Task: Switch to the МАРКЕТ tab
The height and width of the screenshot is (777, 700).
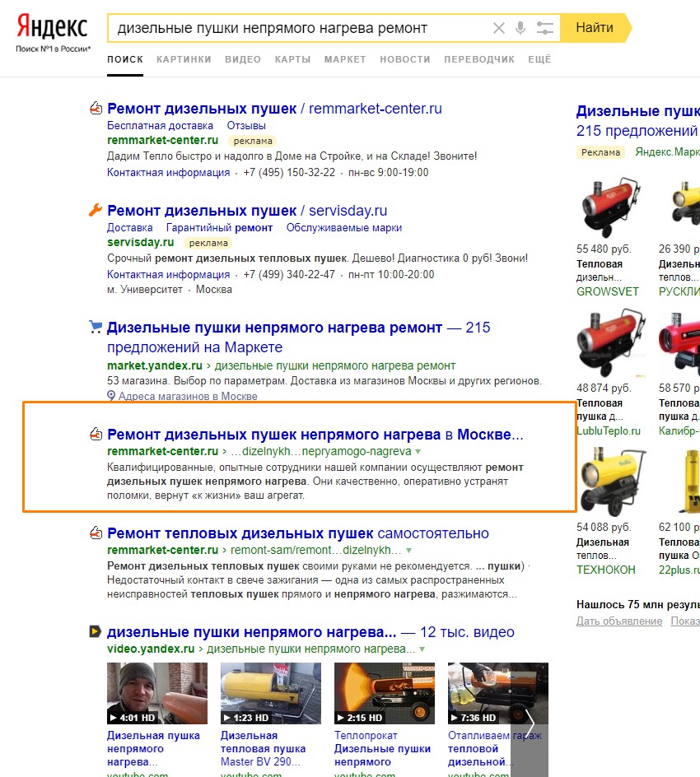Action: [345, 59]
